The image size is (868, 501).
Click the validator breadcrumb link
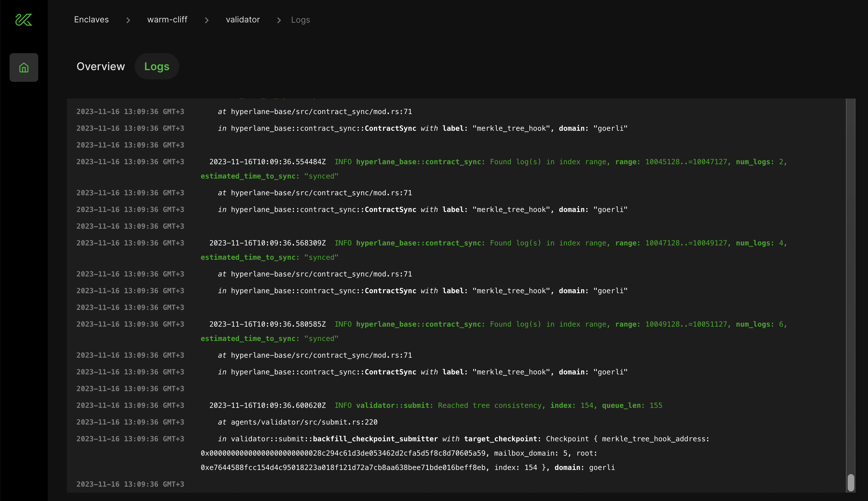pyautogui.click(x=243, y=20)
